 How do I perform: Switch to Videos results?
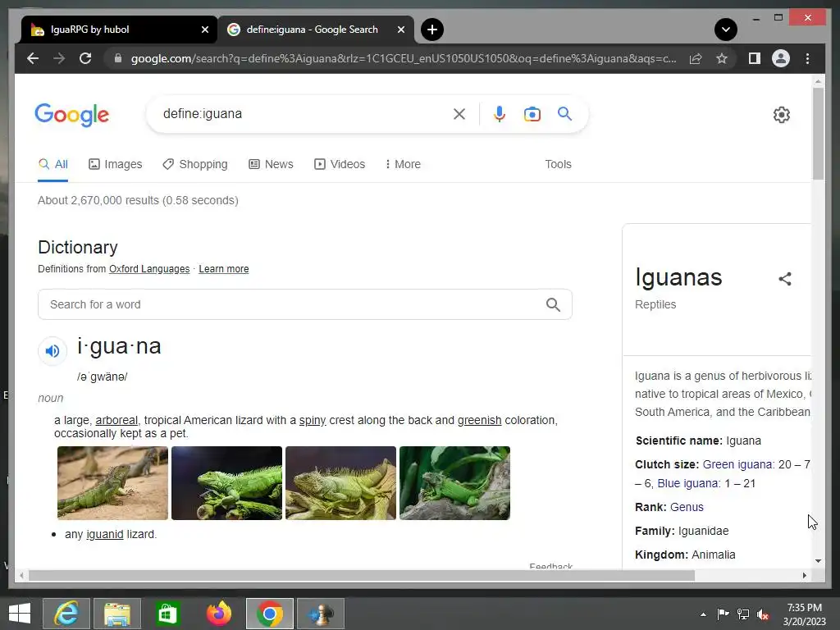tap(340, 164)
